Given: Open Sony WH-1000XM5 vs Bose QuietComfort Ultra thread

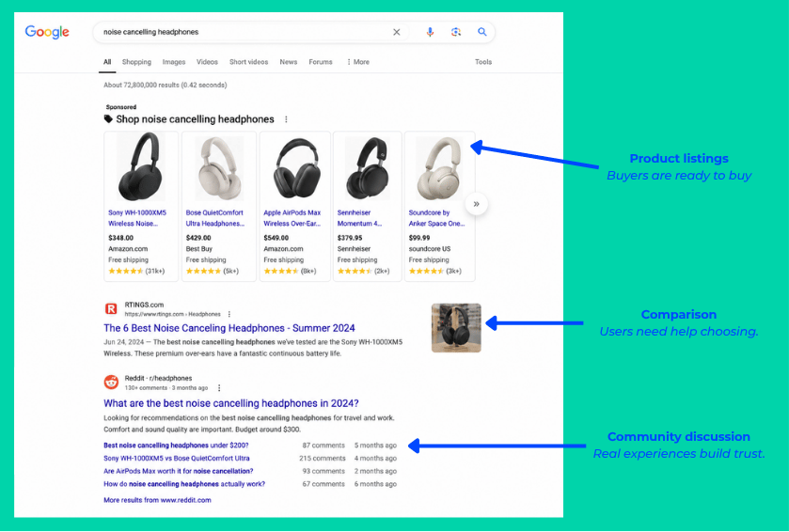Looking at the screenshot, I should click(176, 459).
